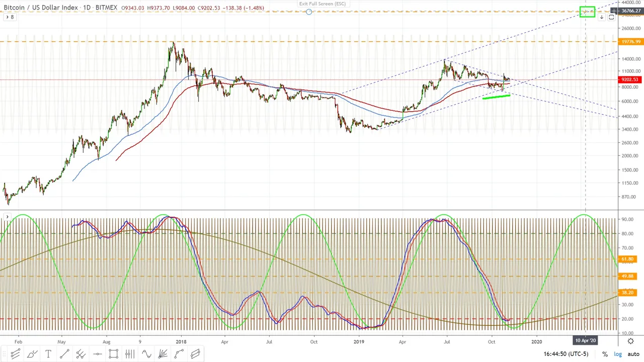Screen dimensions: 644x362
Task: Select the rectangle shape tool
Action: tap(113, 354)
